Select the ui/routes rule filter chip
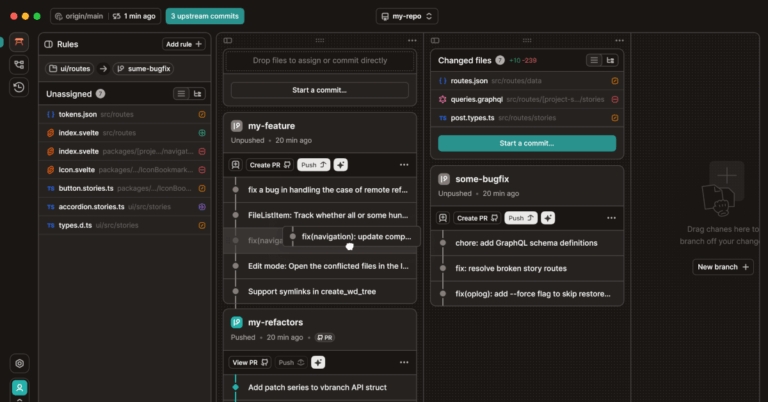Screen dimensions: 768x402 [70, 69]
